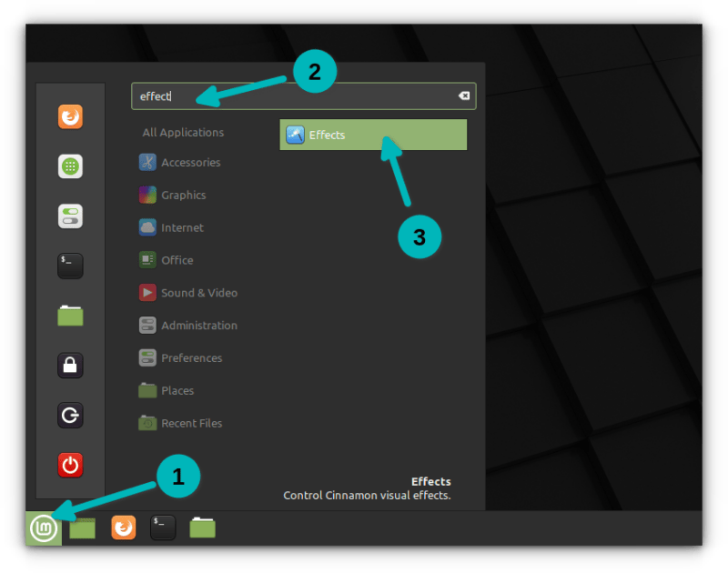
Task: Launch Terminal from the bottom panel
Action: 163,528
